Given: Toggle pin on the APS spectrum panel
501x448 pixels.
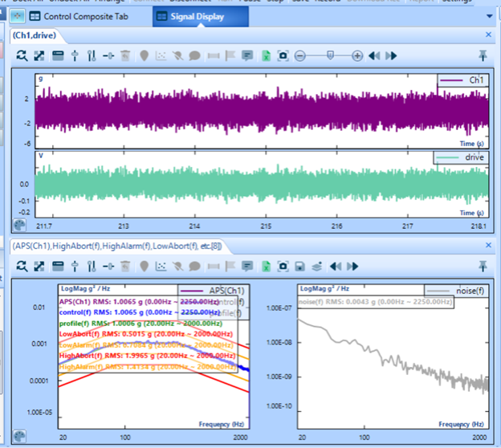Looking at the screenshot, I should point(483,266).
